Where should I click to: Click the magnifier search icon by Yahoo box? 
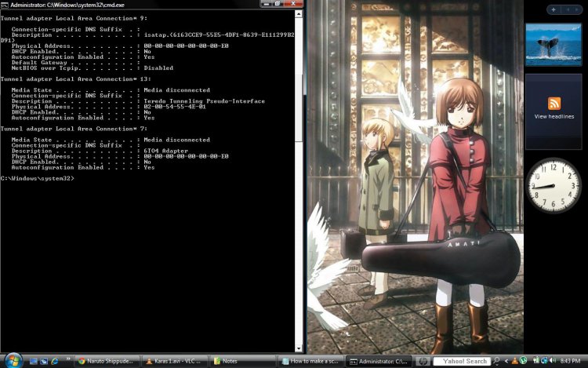pyautogui.click(x=496, y=361)
